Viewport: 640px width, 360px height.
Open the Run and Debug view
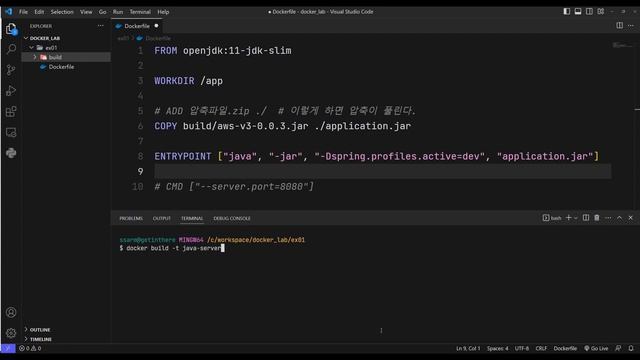(x=11, y=91)
